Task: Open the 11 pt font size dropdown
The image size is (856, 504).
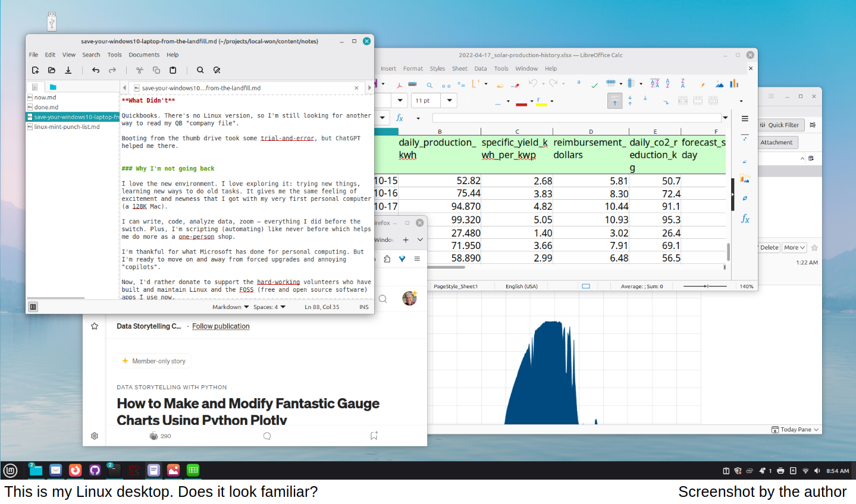Action: click(x=449, y=100)
